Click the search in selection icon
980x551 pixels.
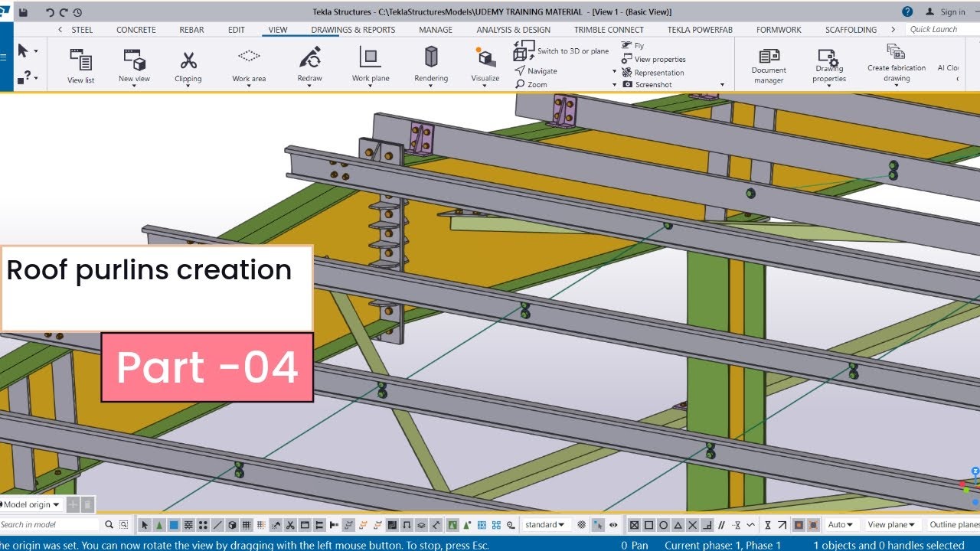point(123,525)
